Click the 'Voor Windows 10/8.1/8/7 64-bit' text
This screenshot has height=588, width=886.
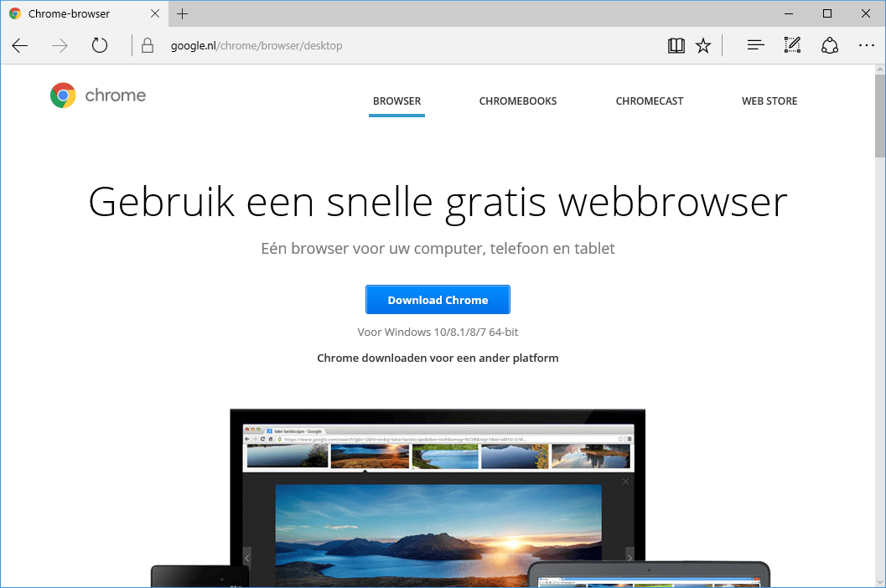(438, 333)
